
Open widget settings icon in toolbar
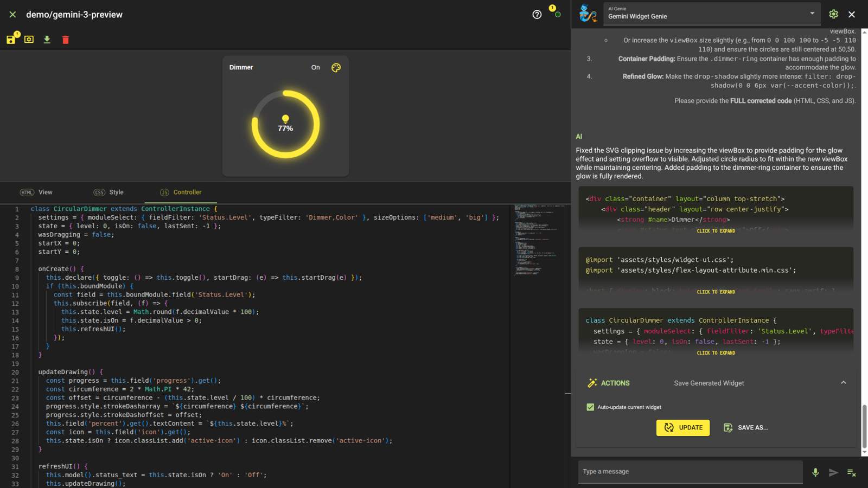coord(29,40)
